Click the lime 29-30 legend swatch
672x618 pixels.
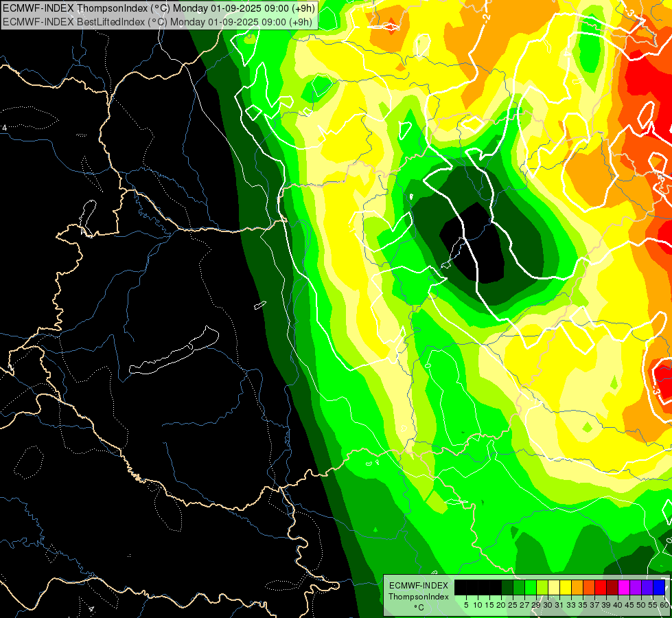542,587
